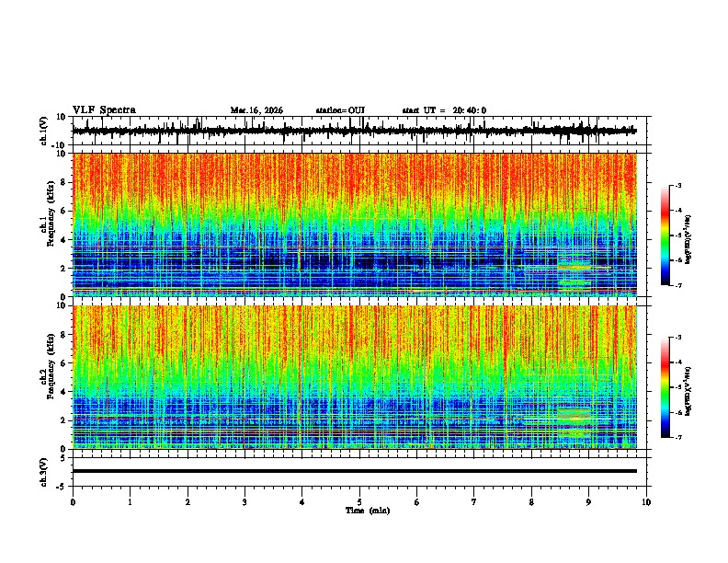Click time-axis tick label "6"
The image size is (728, 563).
pos(416,501)
